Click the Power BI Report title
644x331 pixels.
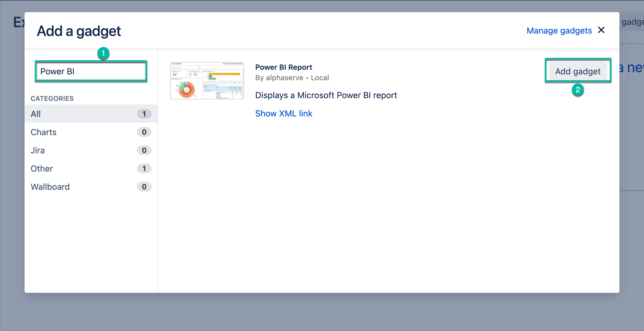click(283, 67)
